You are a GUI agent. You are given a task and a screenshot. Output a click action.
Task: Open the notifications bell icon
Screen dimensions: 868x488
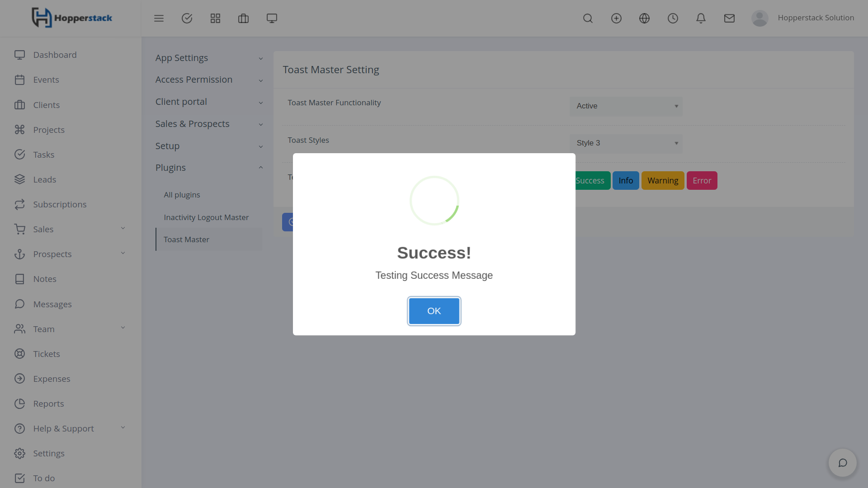701,19
